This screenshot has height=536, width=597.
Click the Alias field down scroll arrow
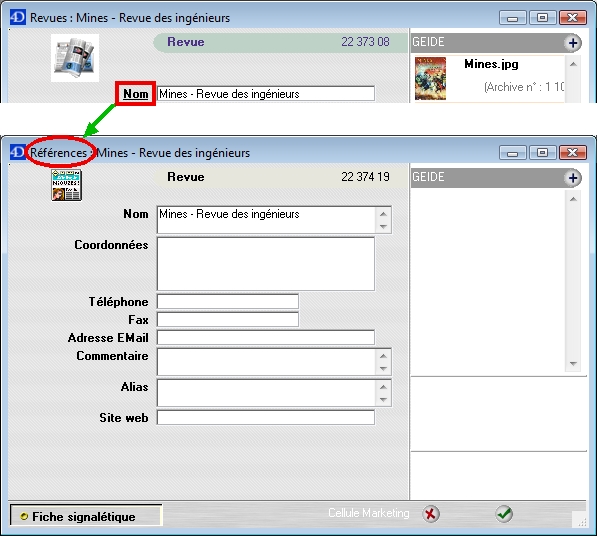[x=383, y=400]
